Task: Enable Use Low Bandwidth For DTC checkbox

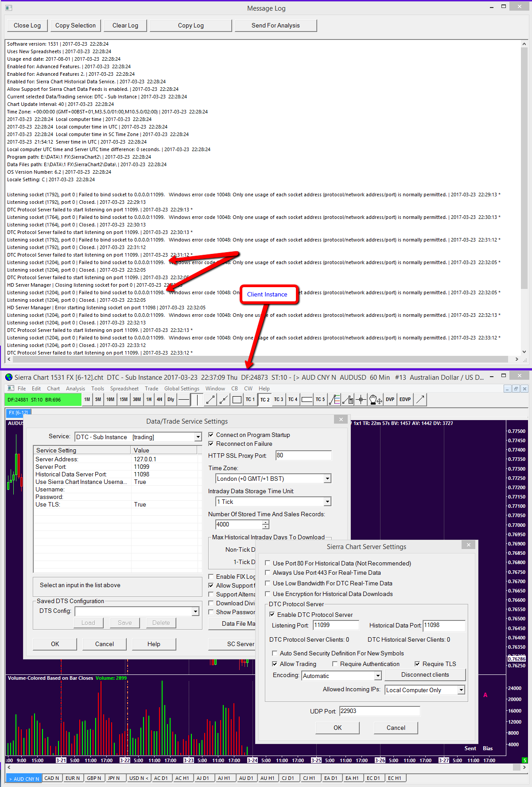Action: click(268, 583)
